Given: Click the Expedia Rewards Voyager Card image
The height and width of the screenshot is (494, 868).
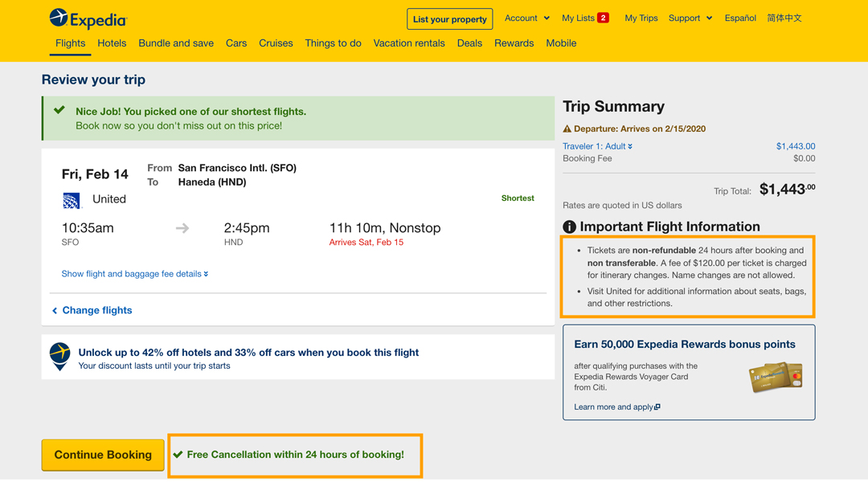Looking at the screenshot, I should point(773,377).
